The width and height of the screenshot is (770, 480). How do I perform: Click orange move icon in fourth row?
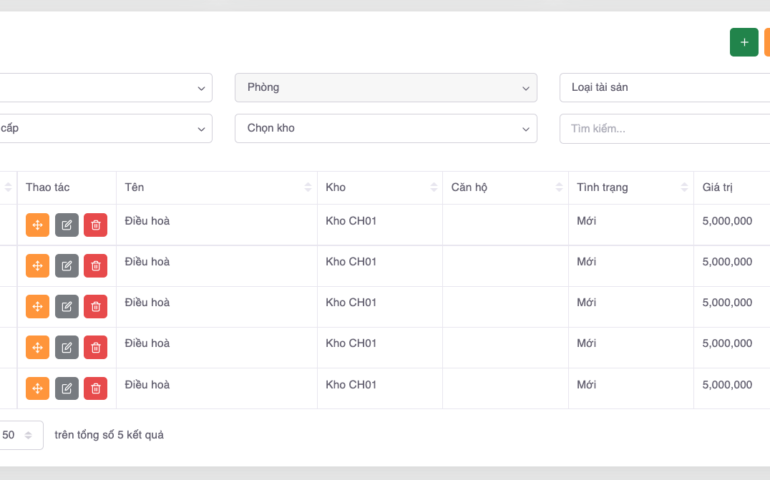click(37, 347)
